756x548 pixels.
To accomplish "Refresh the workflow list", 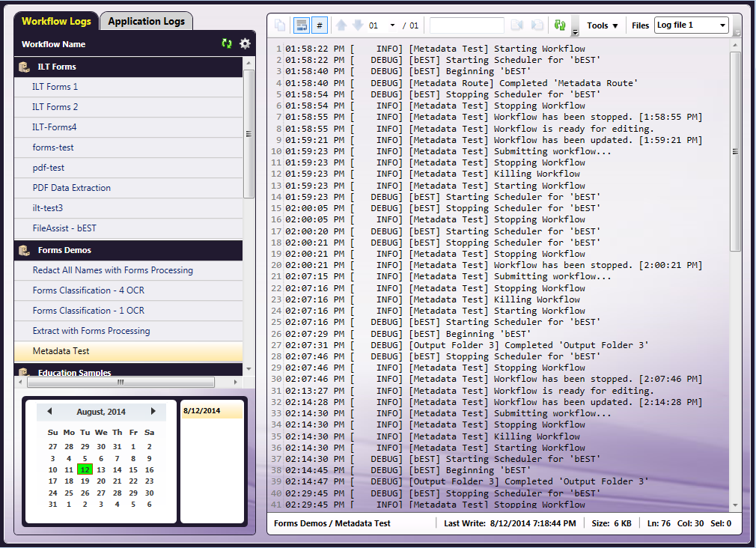I will pyautogui.click(x=227, y=43).
